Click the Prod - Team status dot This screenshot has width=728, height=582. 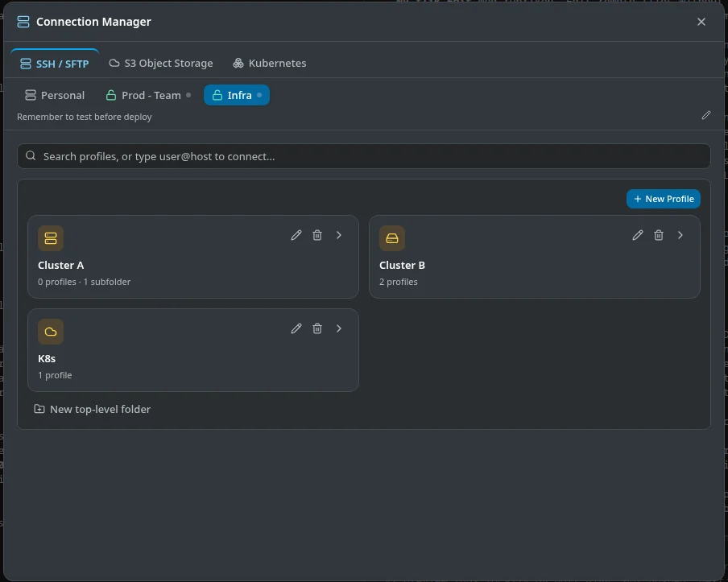coord(188,95)
